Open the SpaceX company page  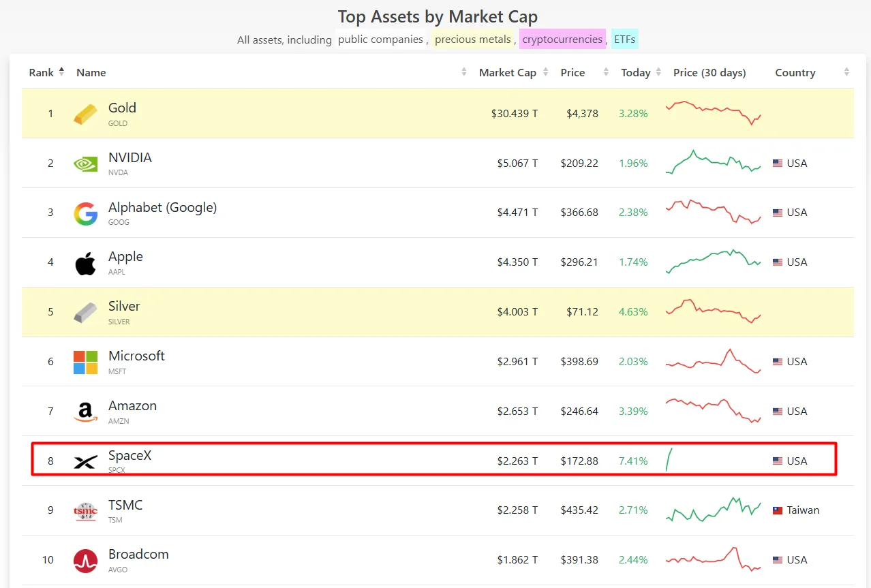129,456
